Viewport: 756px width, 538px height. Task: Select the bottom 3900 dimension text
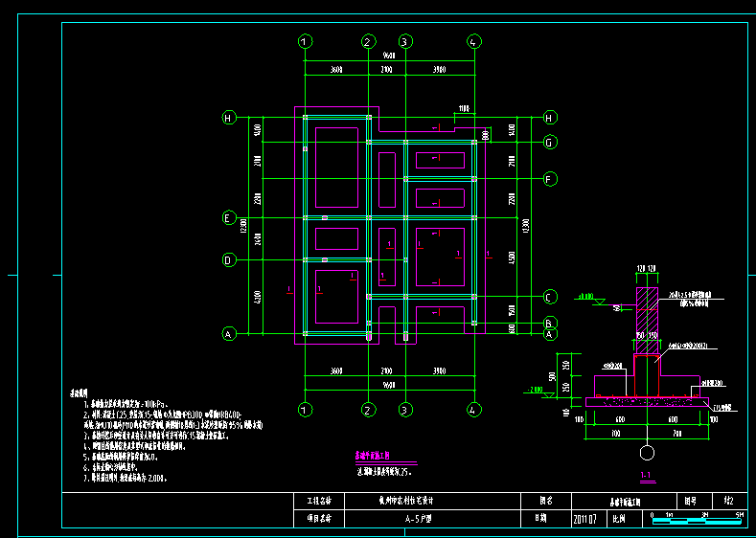439,371
